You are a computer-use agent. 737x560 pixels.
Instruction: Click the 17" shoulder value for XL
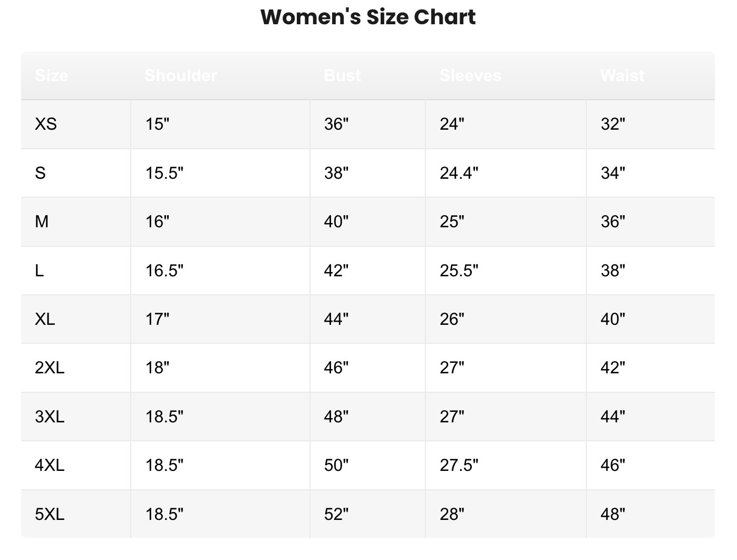[157, 319]
